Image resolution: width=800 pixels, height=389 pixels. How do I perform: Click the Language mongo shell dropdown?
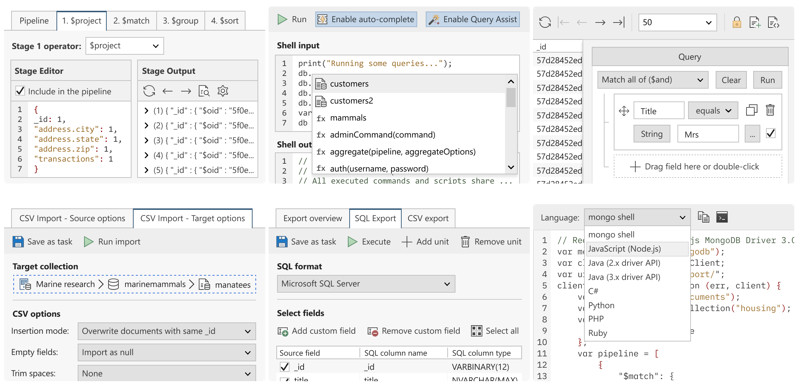[x=637, y=217]
